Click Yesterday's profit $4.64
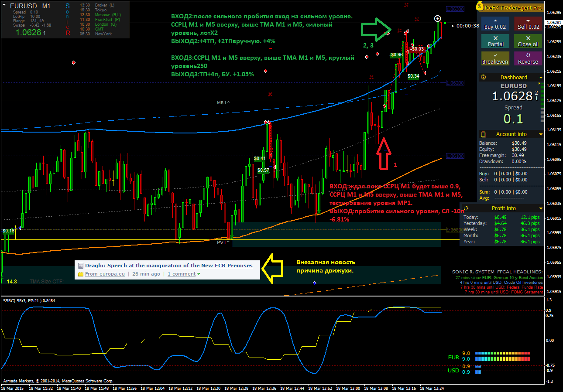Viewport: 563px width, 392px height. [500, 223]
